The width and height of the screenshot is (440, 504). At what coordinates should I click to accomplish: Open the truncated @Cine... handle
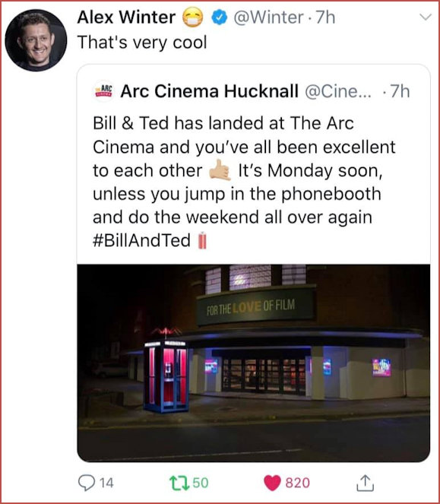[x=337, y=92]
